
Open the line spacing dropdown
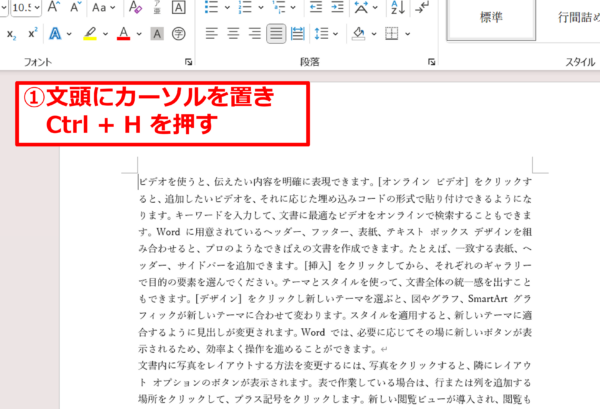pos(335,33)
